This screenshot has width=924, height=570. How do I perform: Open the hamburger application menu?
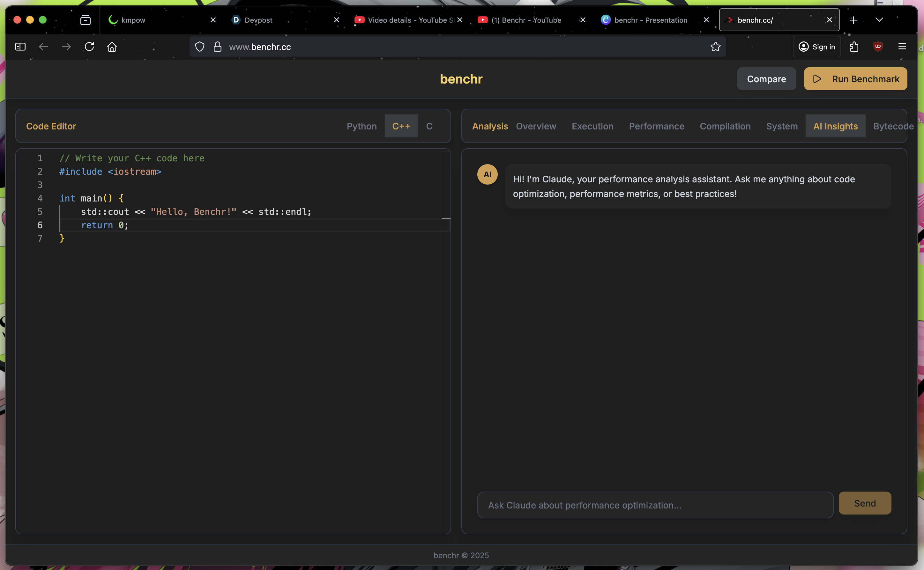[x=902, y=47]
